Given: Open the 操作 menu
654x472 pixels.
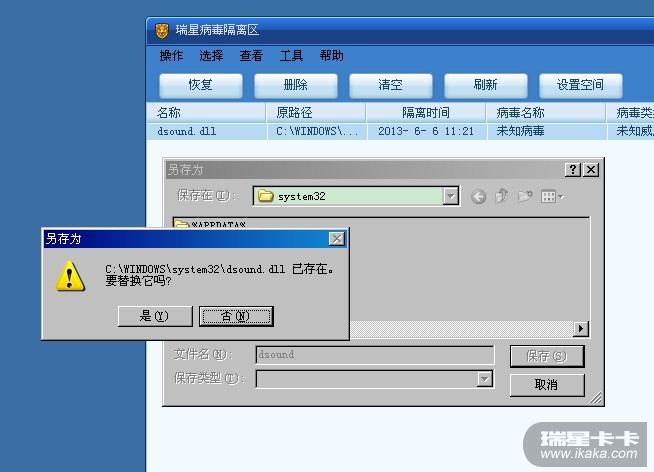Looking at the screenshot, I should (x=171, y=56).
